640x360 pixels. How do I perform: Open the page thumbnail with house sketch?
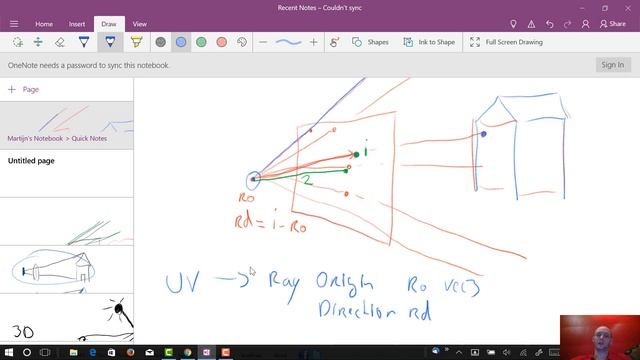67,269
